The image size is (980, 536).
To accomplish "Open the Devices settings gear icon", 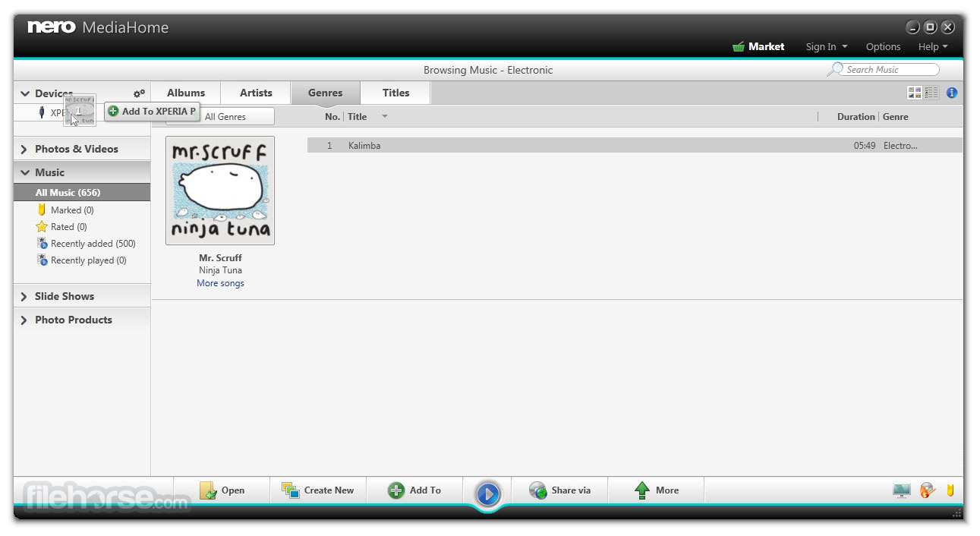I will [x=139, y=93].
